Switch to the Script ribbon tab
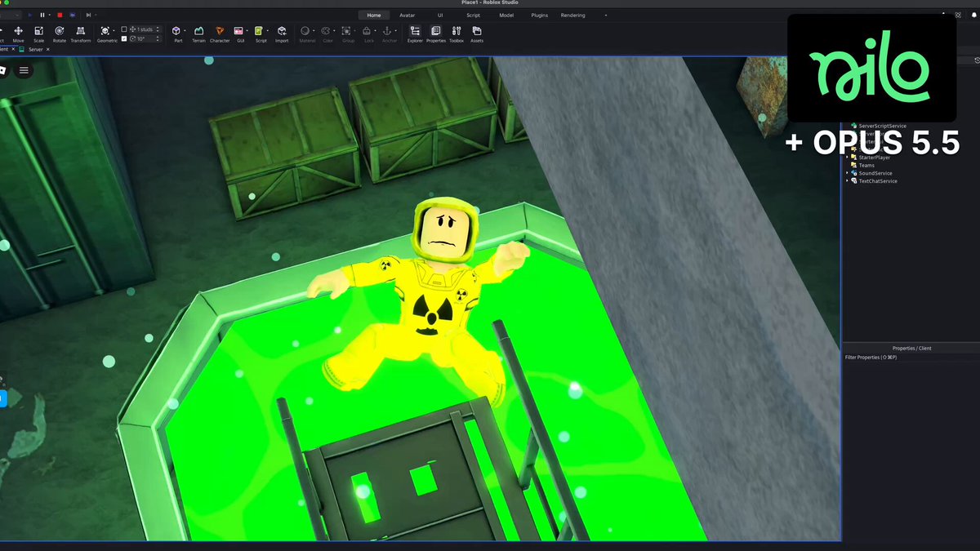 [473, 15]
